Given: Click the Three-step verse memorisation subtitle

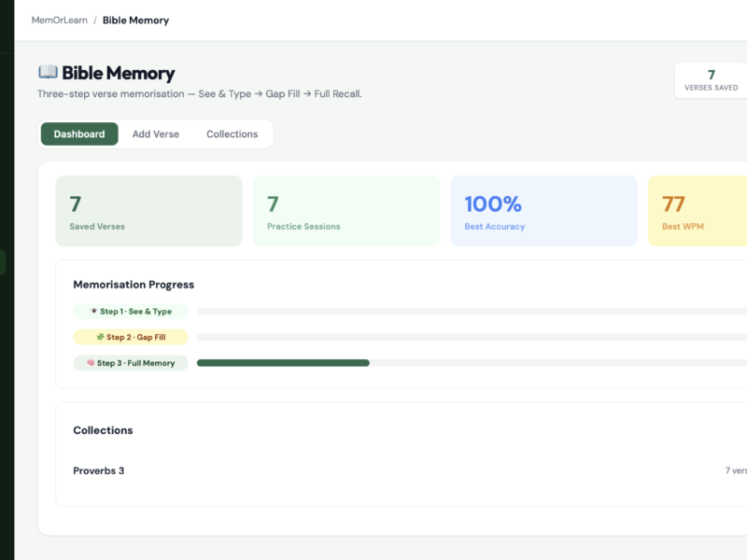Looking at the screenshot, I should 200,94.
